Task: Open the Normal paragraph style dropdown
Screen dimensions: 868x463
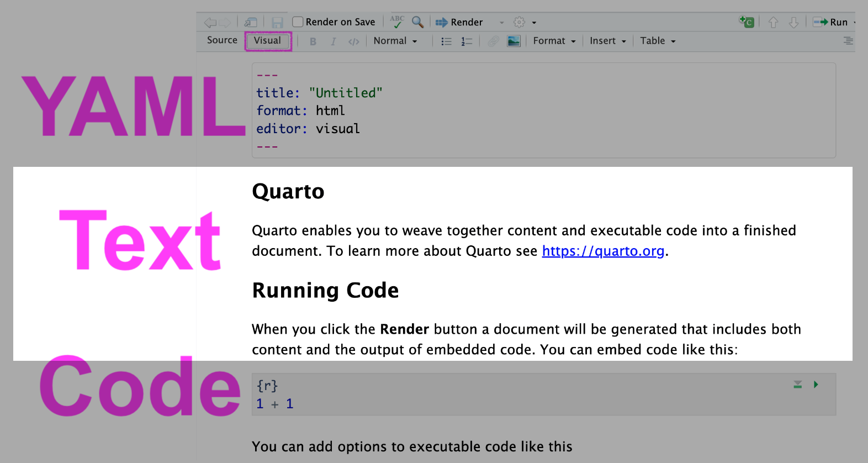Action: point(395,41)
